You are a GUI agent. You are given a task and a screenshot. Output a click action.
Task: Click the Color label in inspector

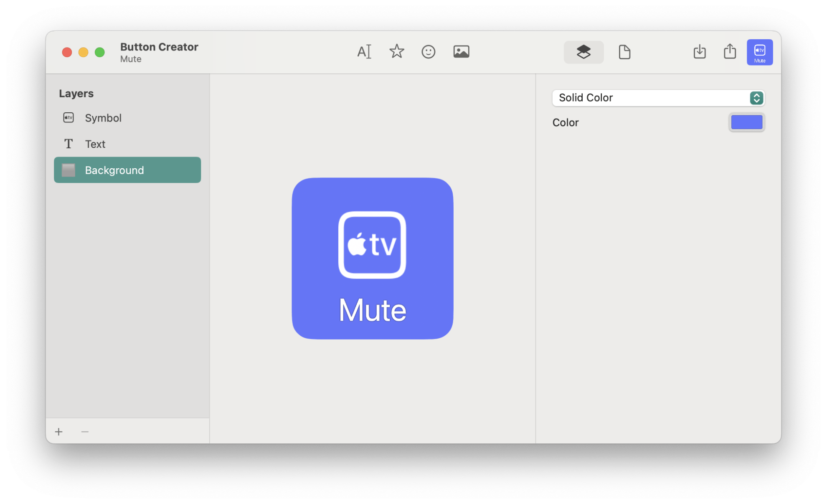[566, 122]
